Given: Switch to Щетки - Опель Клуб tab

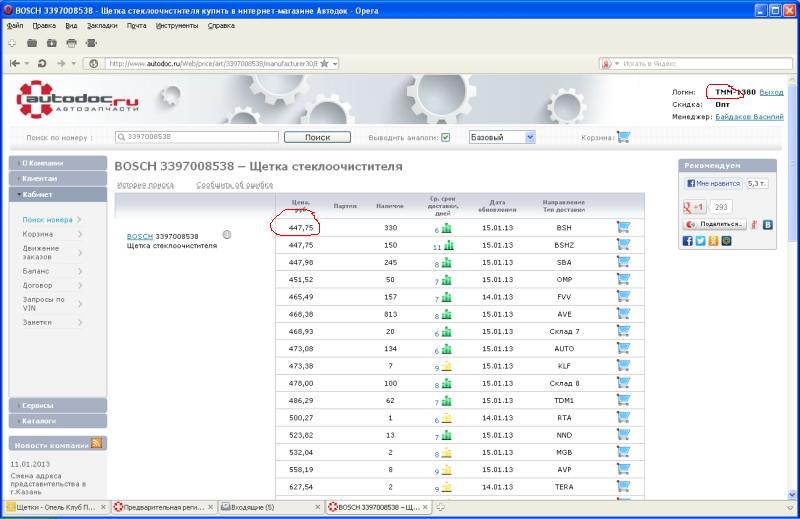Looking at the screenshot, I should (x=56, y=507).
